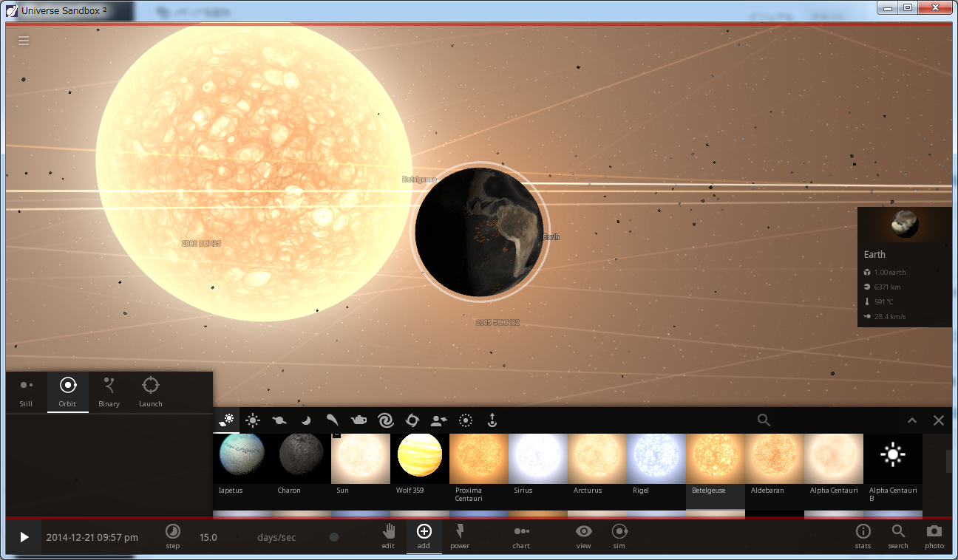This screenshot has width=958, height=560.
Task: Click the step time button
Action: coord(172,536)
